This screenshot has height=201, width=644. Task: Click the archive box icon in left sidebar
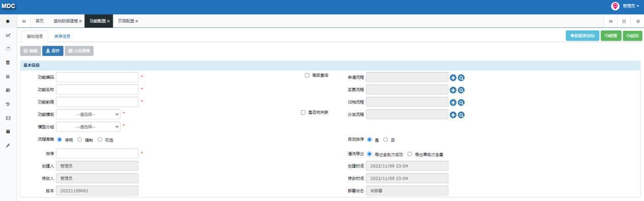[8, 131]
